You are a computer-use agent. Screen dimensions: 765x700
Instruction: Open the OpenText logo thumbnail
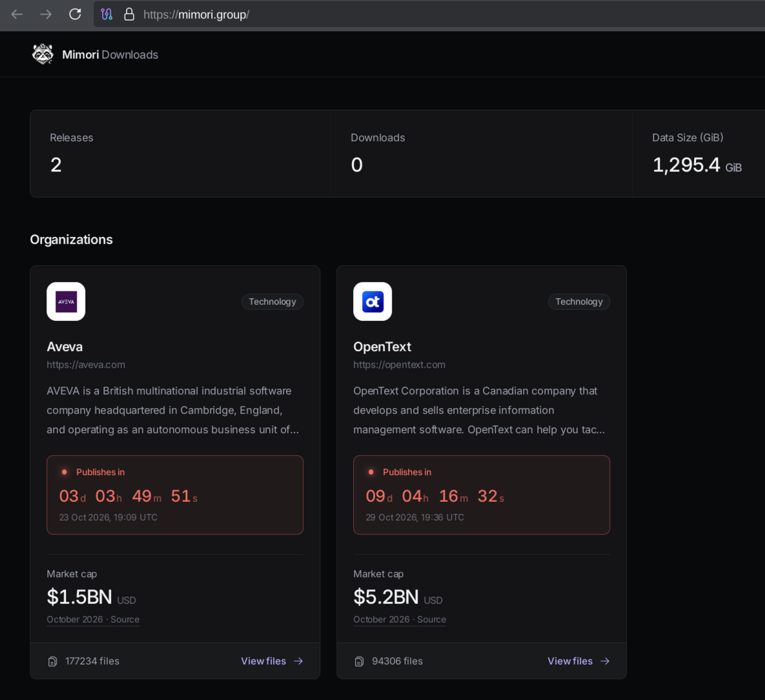point(372,302)
